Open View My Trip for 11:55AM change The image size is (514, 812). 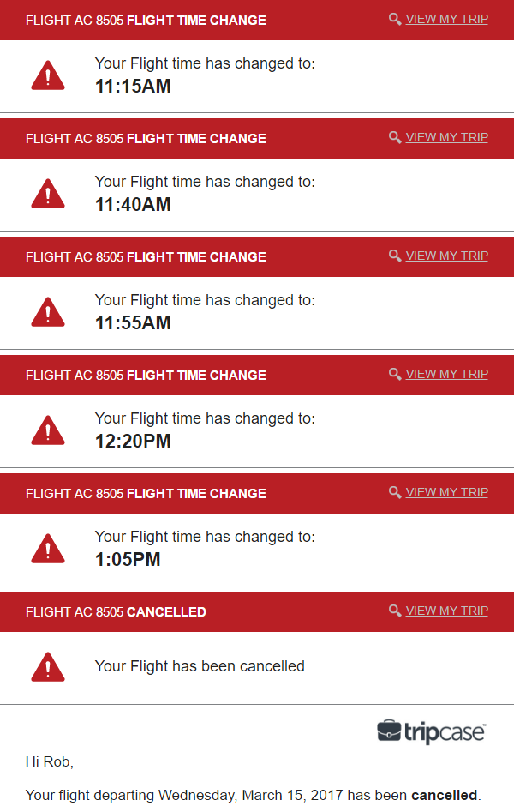446,256
